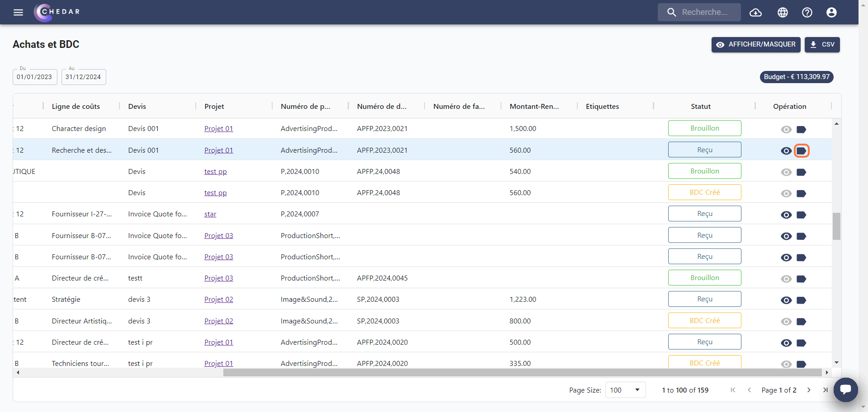Image resolution: width=868 pixels, height=412 pixels.
Task: Click the tag icon in 500.00 test i pr row
Action: pyautogui.click(x=801, y=343)
